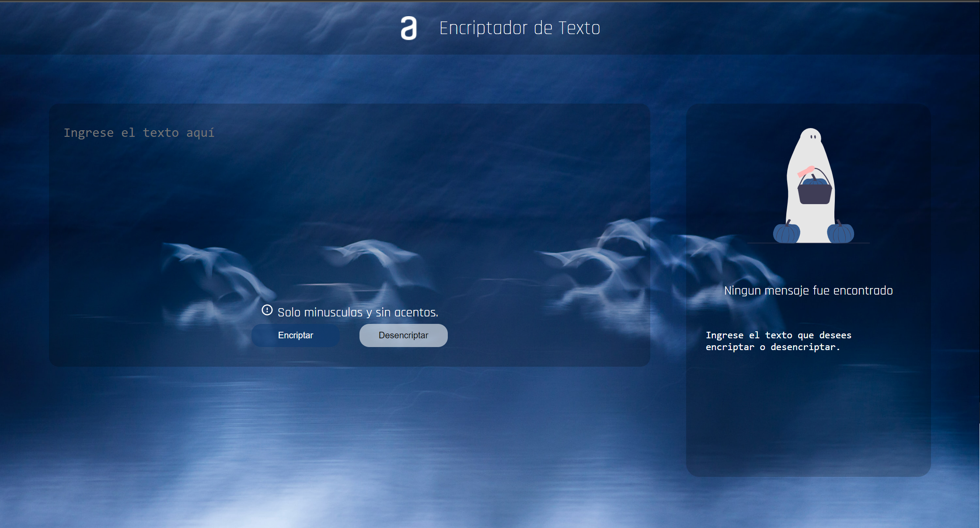Image resolution: width=980 pixels, height=528 pixels.
Task: Click 'Ningun mensaje fue encontrado' heading
Action: pos(808,291)
